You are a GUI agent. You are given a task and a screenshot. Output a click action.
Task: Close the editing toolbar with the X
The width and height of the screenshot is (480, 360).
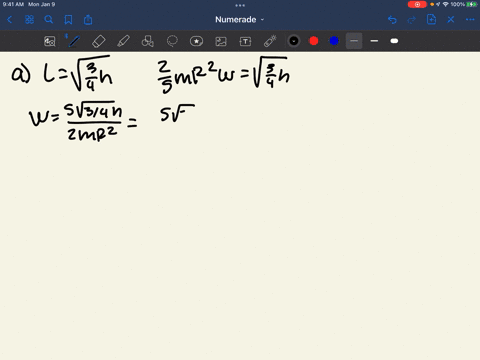pos(451,20)
